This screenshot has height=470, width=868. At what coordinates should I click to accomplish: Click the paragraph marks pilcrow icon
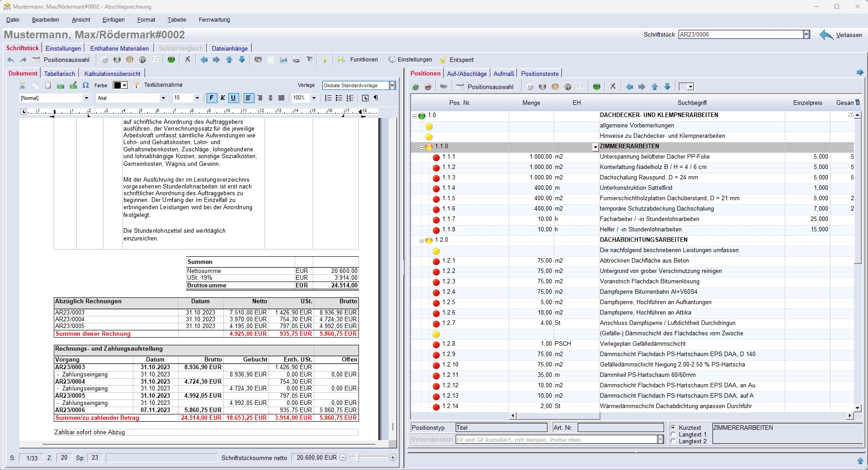tap(376, 98)
